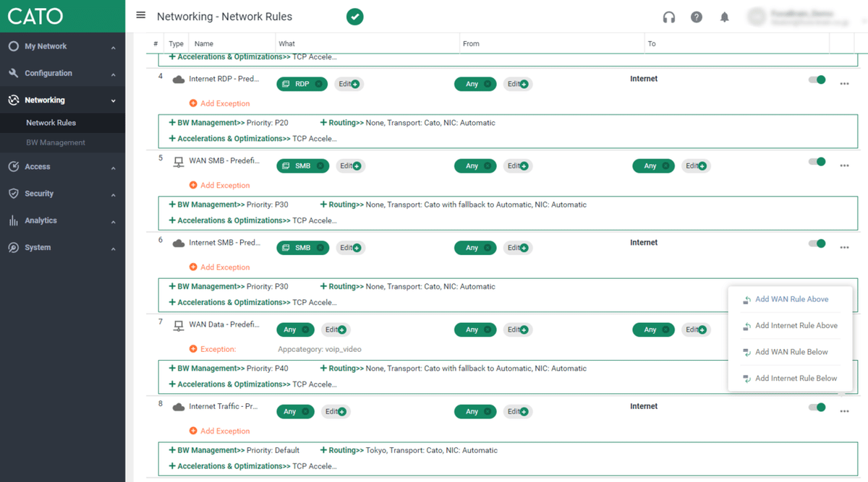Edit the What field of Internet SMB rule

(350, 248)
